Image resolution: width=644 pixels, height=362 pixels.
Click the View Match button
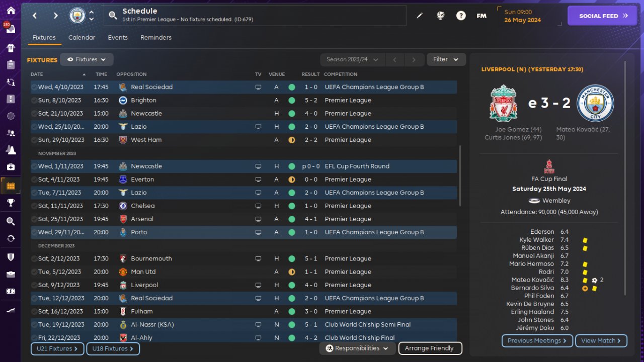pos(601,341)
